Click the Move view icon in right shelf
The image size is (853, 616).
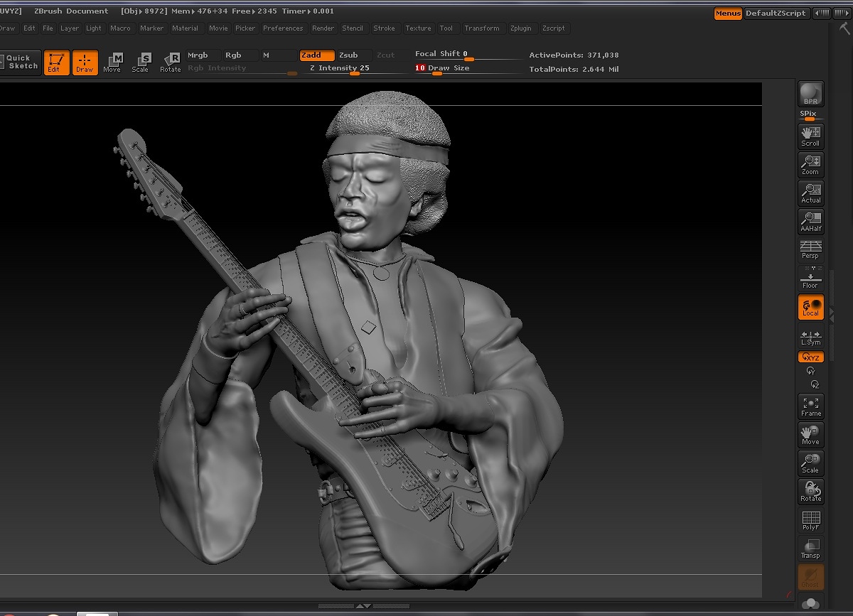(x=810, y=434)
